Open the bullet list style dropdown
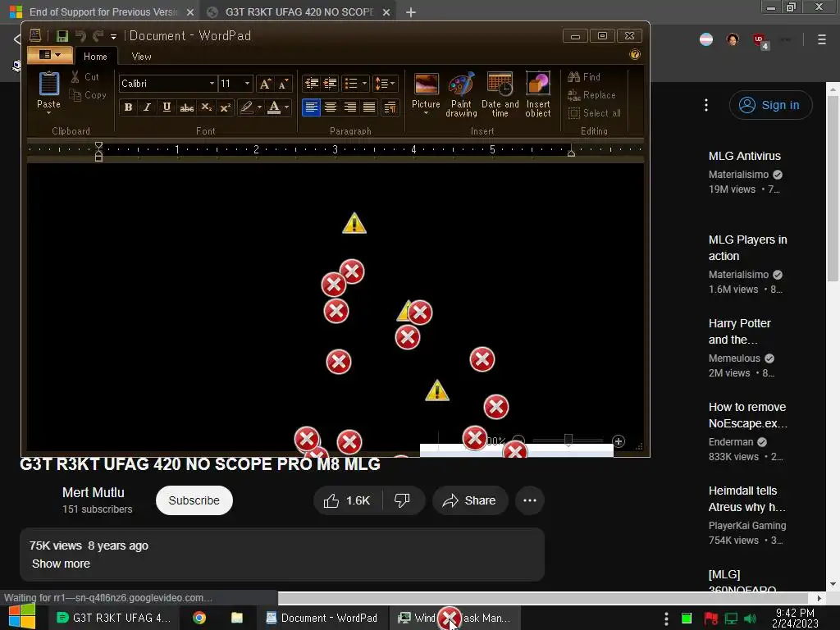Screen dimensions: 840x630 [x=364, y=84]
